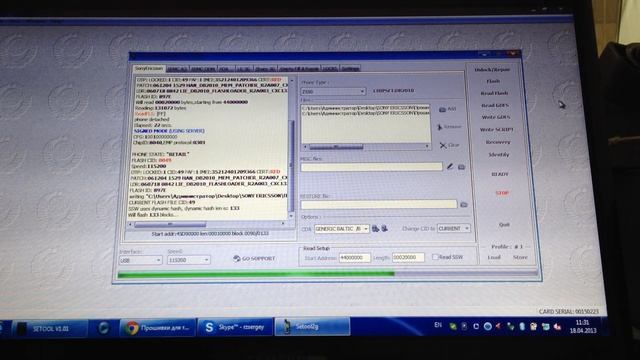The image size is (640, 360).
Task: Click the Unlock/Repair button
Action: 492,70
